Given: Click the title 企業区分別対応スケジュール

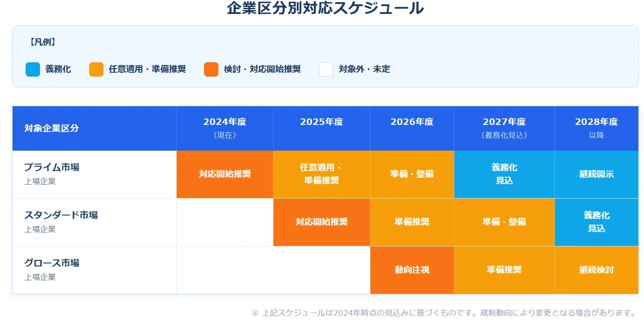Looking at the screenshot, I should (x=325, y=9).
